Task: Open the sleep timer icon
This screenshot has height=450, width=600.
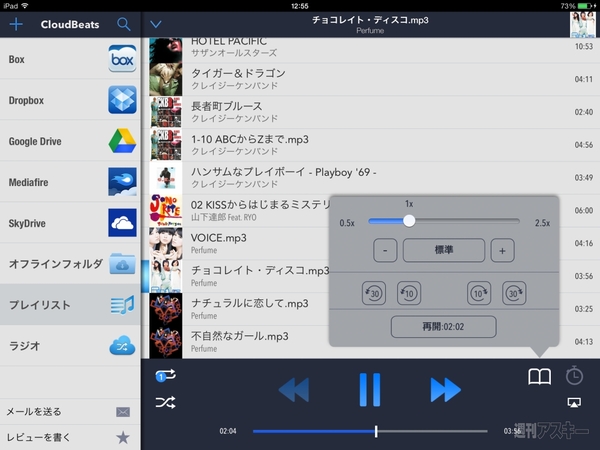Action: [x=574, y=375]
